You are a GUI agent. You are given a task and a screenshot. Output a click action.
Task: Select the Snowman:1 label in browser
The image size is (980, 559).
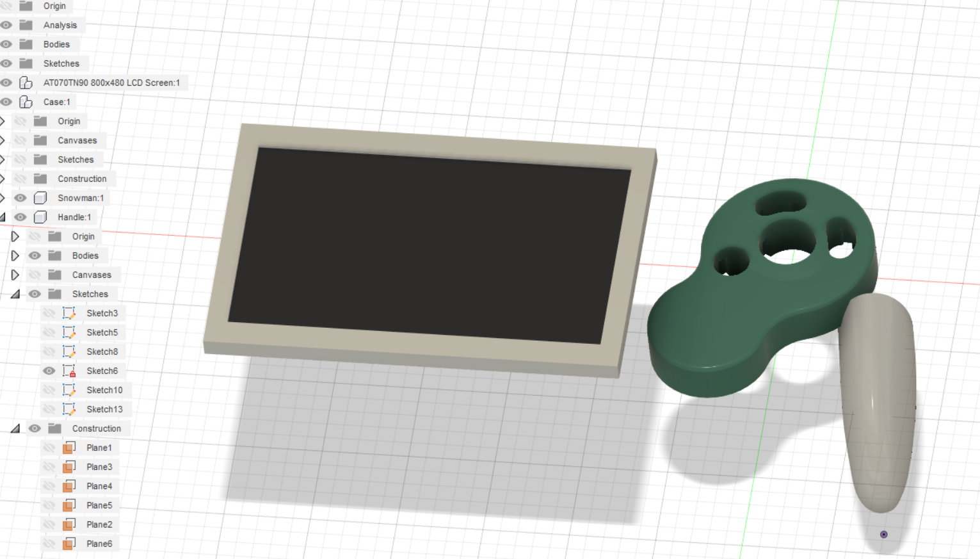pyautogui.click(x=81, y=198)
